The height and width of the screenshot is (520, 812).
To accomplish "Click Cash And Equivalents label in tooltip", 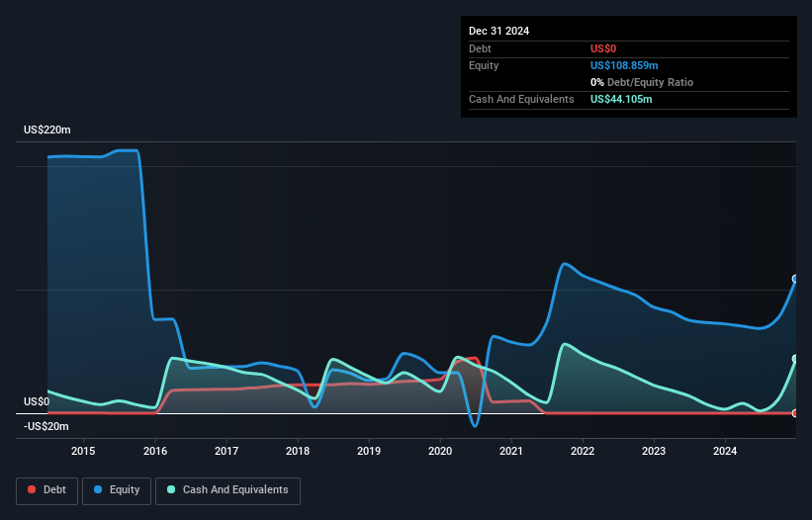I will click(x=521, y=99).
